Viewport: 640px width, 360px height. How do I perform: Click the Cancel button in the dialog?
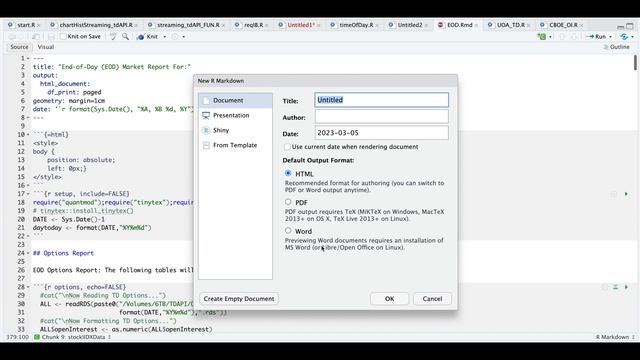(432, 299)
